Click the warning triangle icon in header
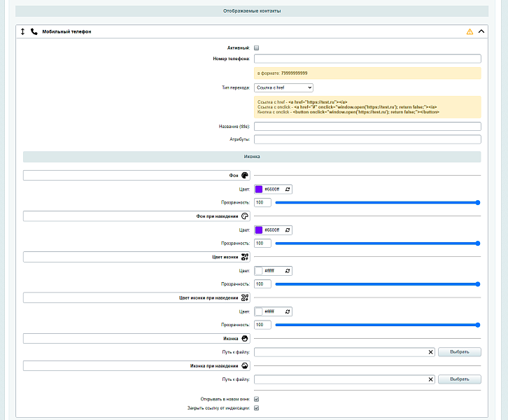508x420 pixels. click(x=470, y=31)
